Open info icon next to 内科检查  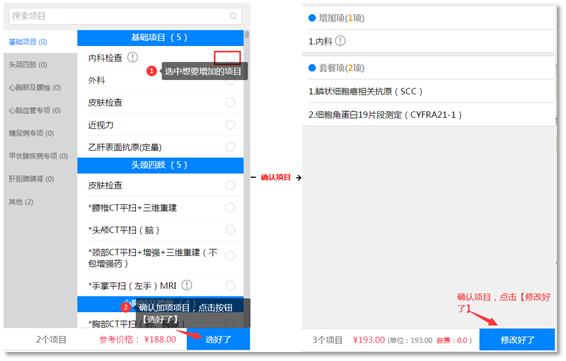click(133, 57)
